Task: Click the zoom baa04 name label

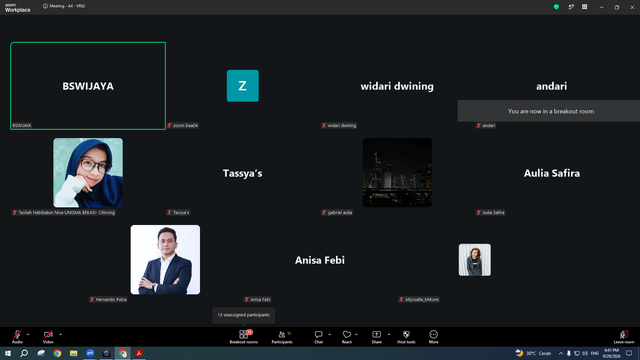Action: [x=182, y=125]
